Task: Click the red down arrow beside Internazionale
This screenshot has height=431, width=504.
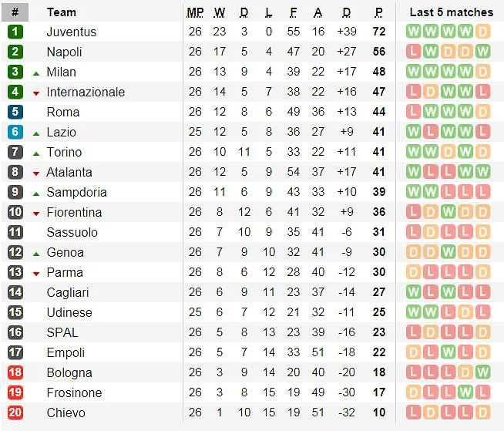Action: coord(36,93)
